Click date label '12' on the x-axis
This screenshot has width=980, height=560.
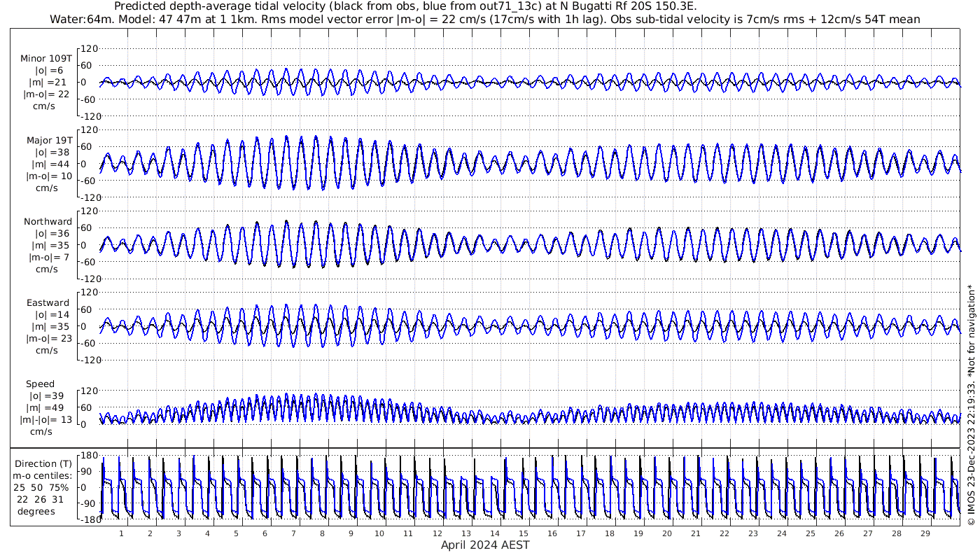(x=437, y=534)
